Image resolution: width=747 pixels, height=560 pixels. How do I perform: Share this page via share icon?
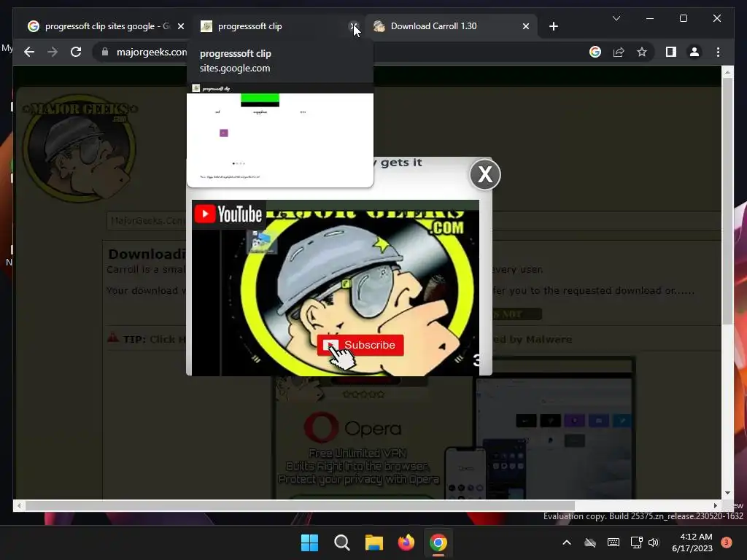click(x=619, y=52)
